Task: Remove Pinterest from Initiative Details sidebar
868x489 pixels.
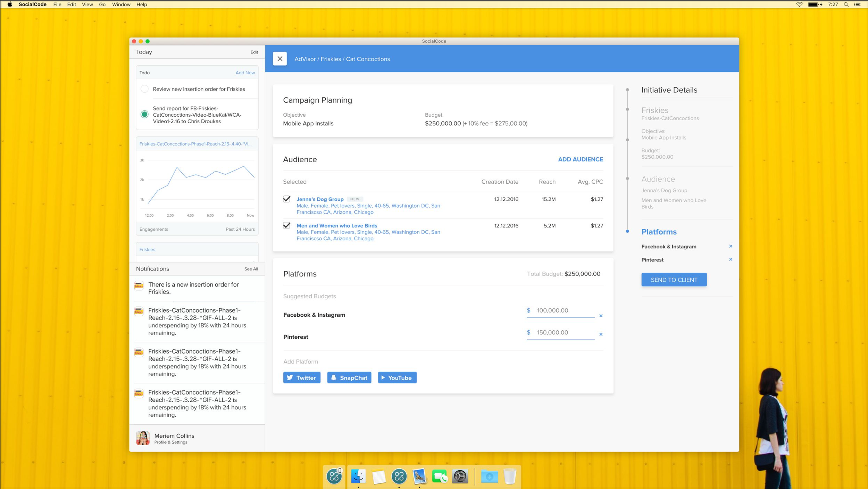Action: [x=731, y=259]
